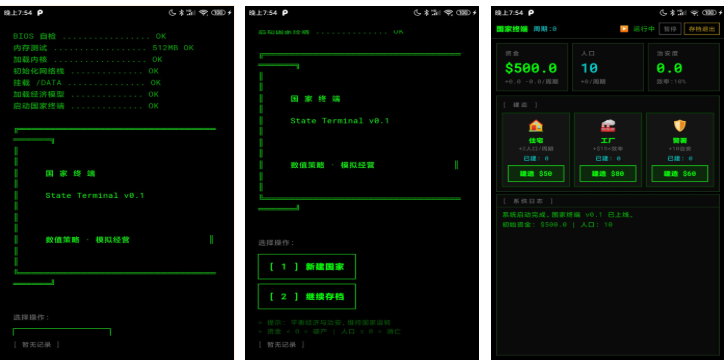Click the battery icon on the 新建国家 menu screen
724x360 pixels.
pos(463,13)
